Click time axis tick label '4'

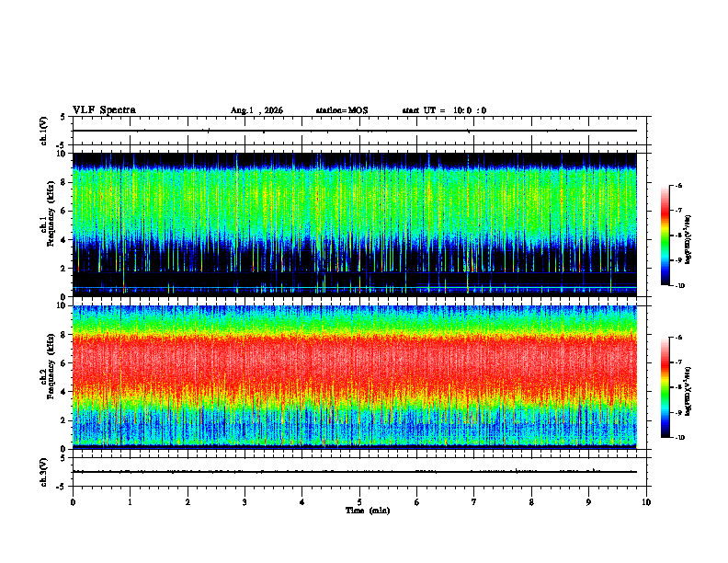302,502
